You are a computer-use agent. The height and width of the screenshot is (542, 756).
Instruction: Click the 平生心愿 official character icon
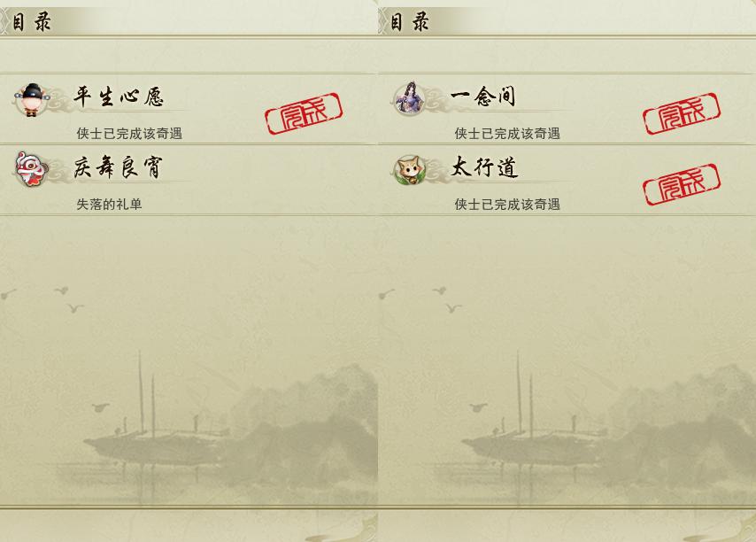(x=32, y=99)
